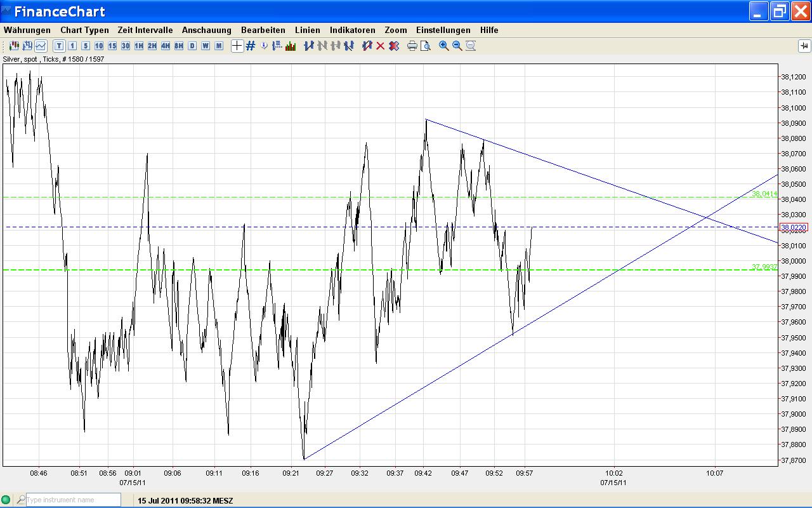Toggle the crosshair cursor tool

[x=237, y=46]
